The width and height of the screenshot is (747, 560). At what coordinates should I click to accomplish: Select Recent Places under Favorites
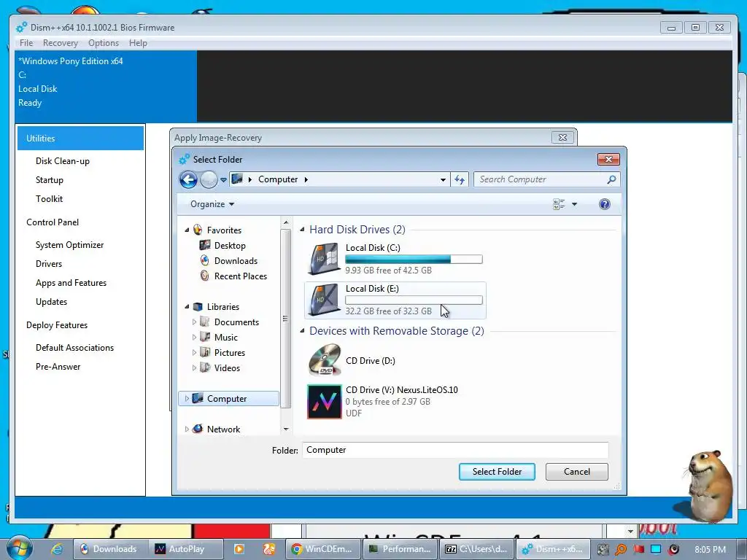(x=240, y=276)
